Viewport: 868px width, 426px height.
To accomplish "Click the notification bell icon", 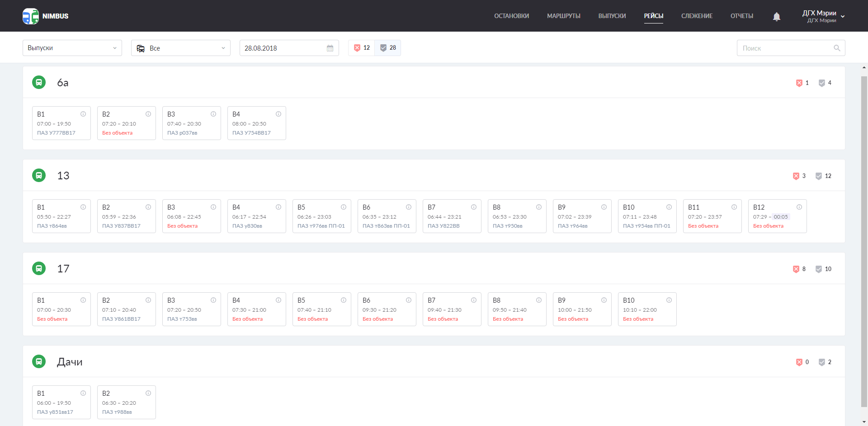I will (776, 17).
